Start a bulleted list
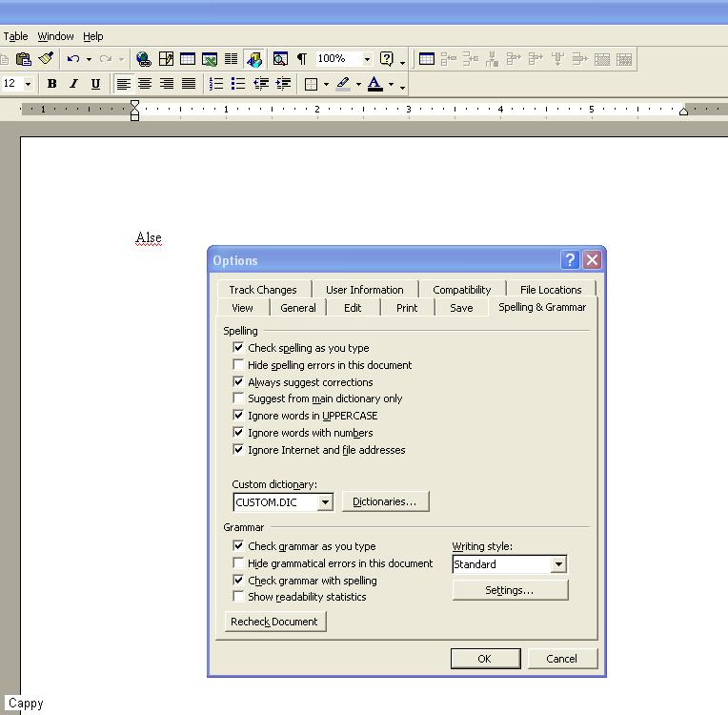This screenshot has height=715, width=728. (x=237, y=84)
